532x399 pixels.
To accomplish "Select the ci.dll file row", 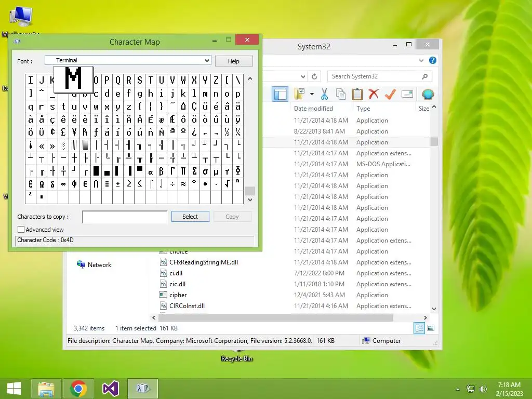I will tap(176, 273).
